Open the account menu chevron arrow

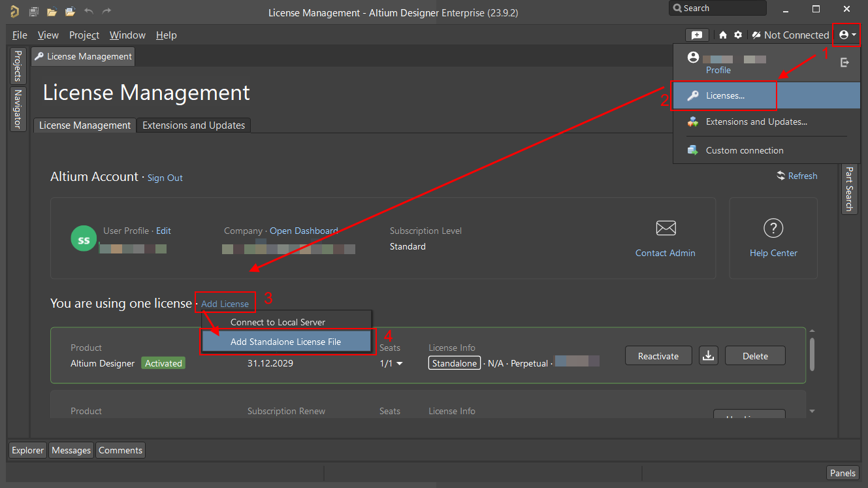tap(853, 35)
